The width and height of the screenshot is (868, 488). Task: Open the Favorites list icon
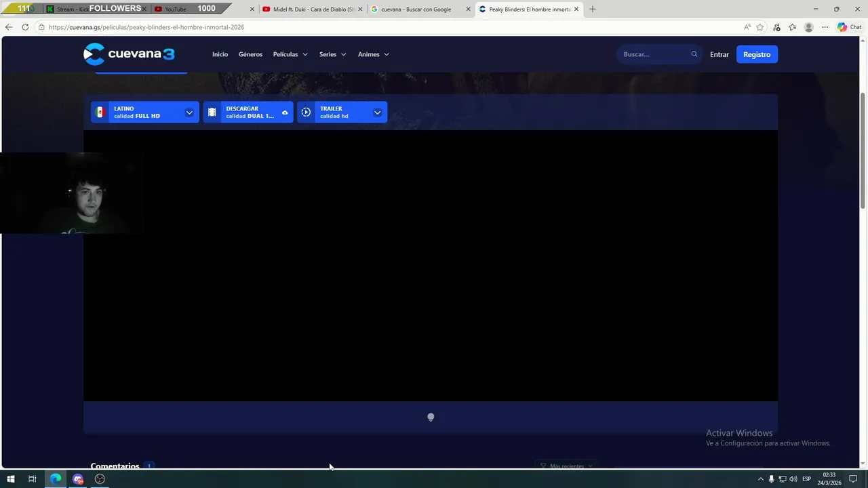point(792,27)
